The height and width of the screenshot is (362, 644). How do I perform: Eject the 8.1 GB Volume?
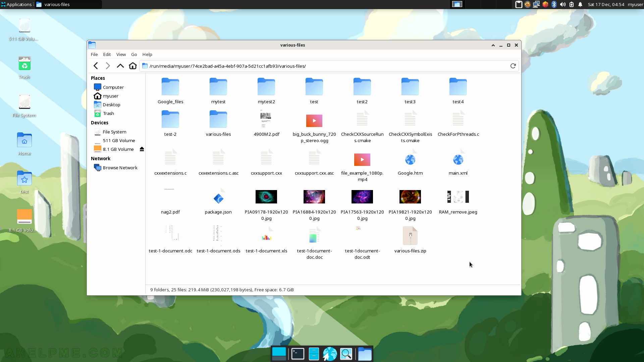[x=142, y=149]
